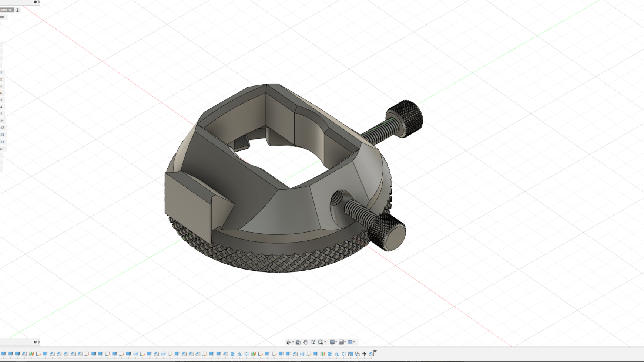Activate the Pan hand tool
Viewport: 644px width, 362px height.
(306, 342)
